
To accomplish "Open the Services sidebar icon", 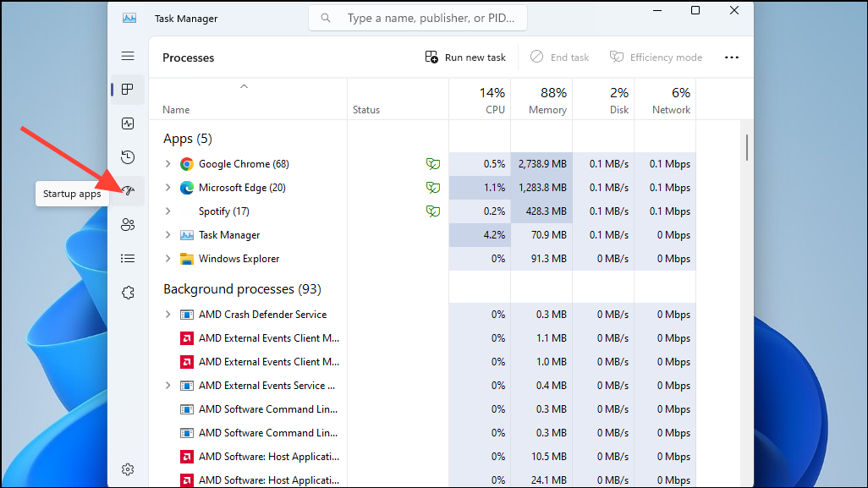I will pos(128,292).
